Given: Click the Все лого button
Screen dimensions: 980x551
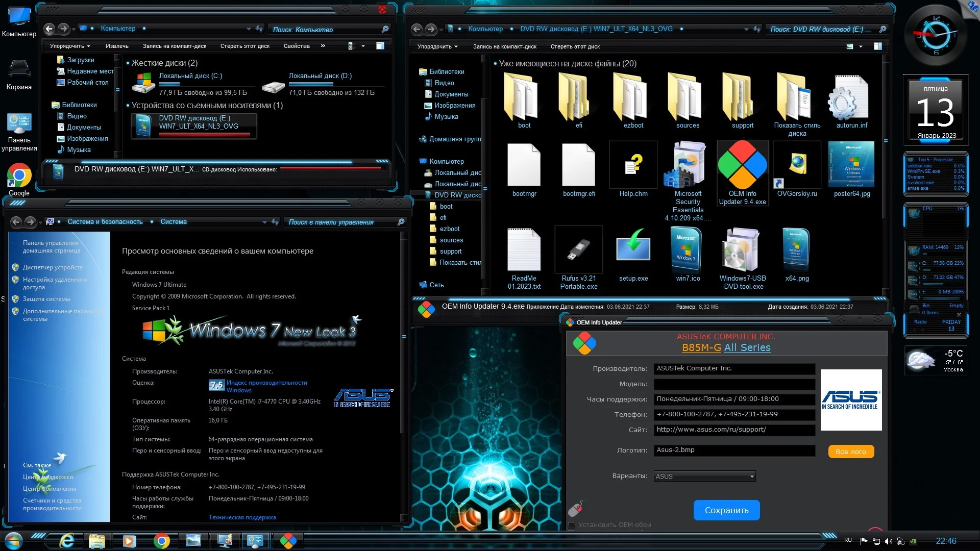Looking at the screenshot, I should pos(850,452).
